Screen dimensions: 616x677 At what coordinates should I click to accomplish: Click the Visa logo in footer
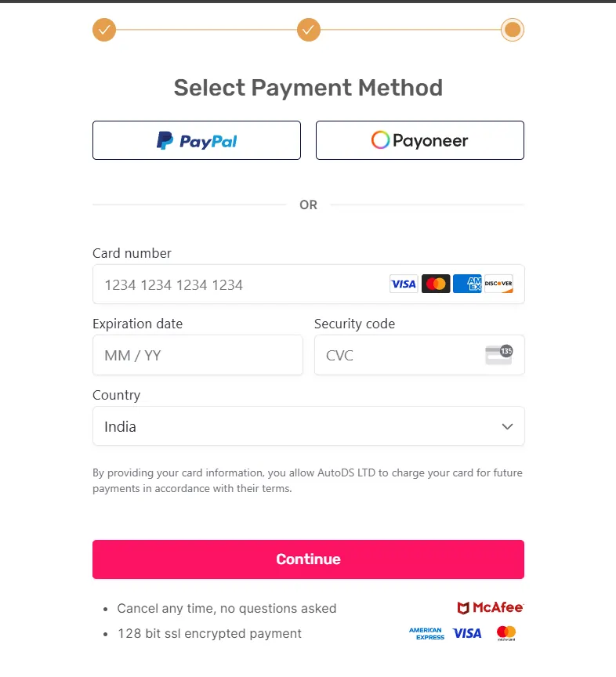tap(467, 633)
